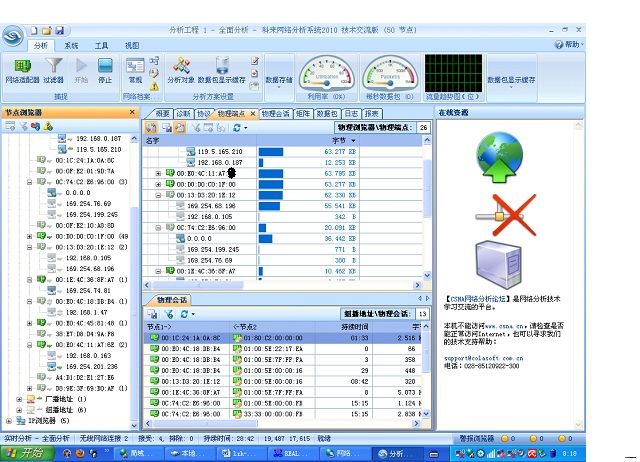Click the export/save icon in endpoint toolbar
Screen dimensions: 640x462
167,128
